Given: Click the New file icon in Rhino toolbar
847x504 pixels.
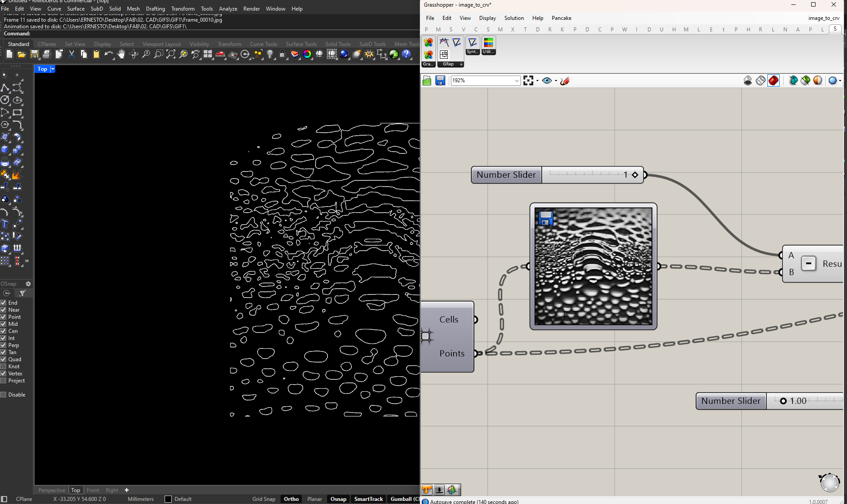Looking at the screenshot, I should click(9, 54).
